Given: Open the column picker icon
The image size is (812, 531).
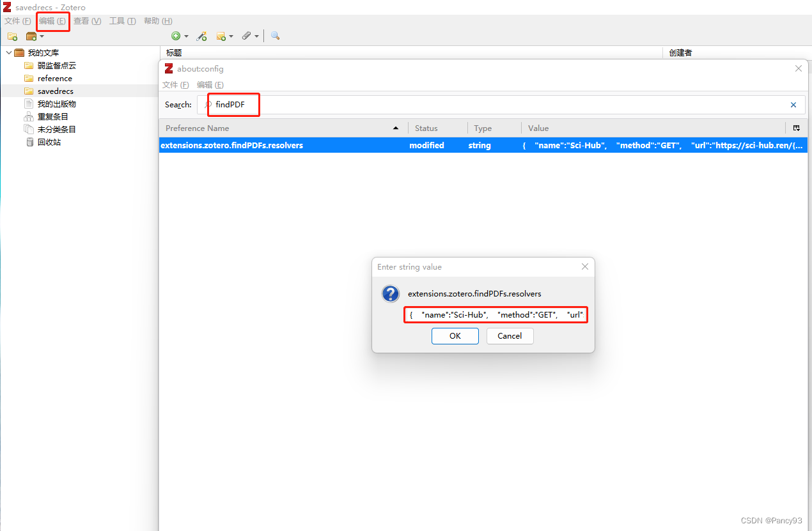Looking at the screenshot, I should (x=797, y=128).
